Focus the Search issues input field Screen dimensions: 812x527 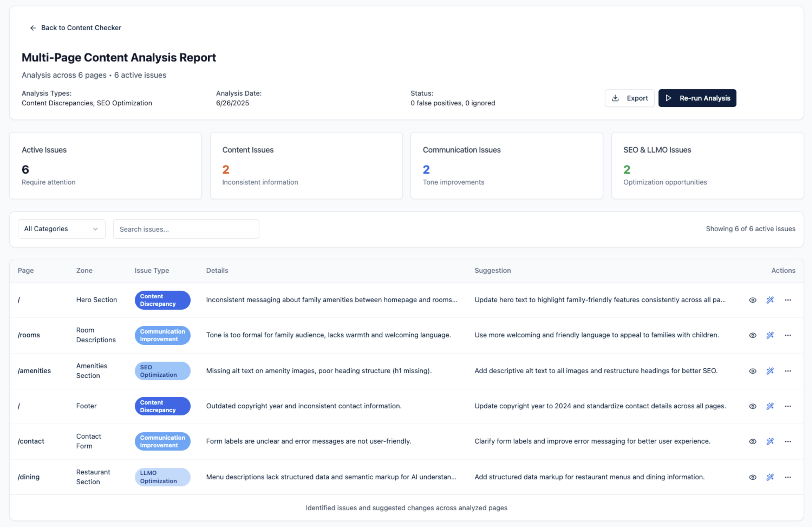tap(186, 229)
